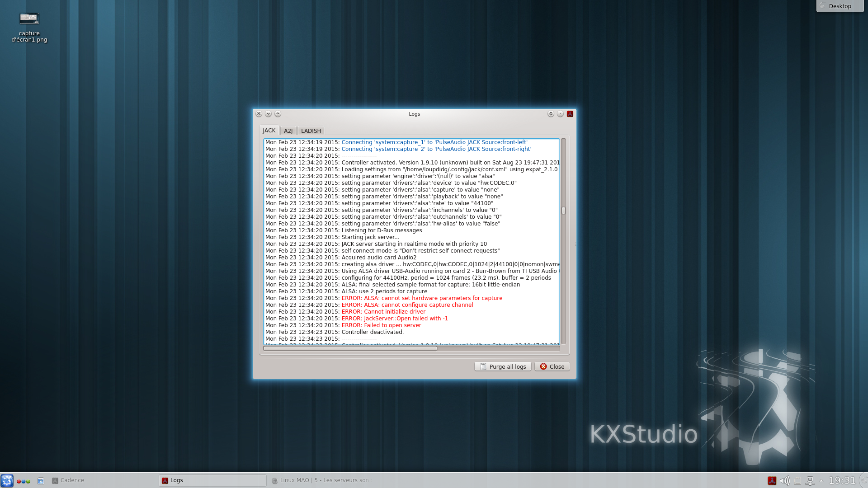Shade Logs window with double-chevron button
The image size is (868, 488).
(551, 114)
